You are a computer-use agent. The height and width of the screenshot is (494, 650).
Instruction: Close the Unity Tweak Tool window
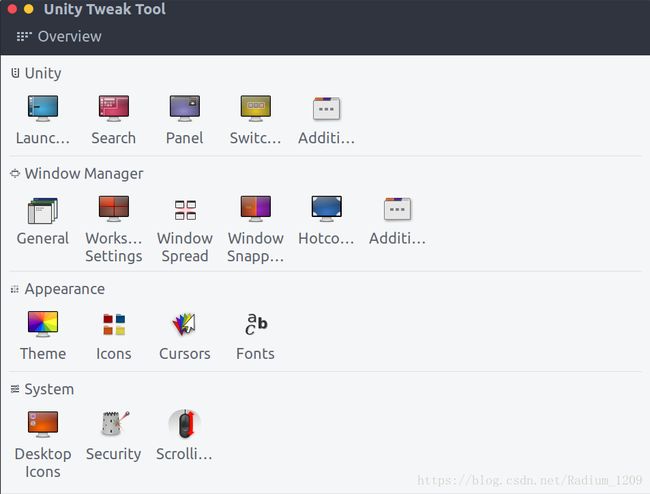click(12, 9)
